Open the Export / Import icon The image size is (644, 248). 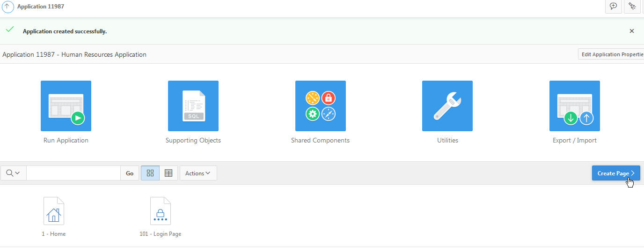click(x=575, y=106)
